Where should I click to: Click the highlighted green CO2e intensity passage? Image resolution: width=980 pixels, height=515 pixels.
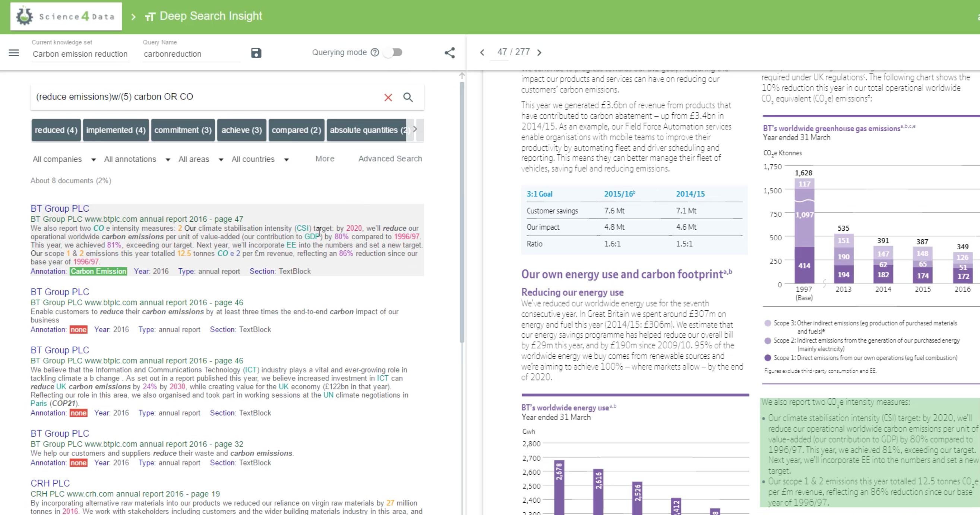click(870, 452)
